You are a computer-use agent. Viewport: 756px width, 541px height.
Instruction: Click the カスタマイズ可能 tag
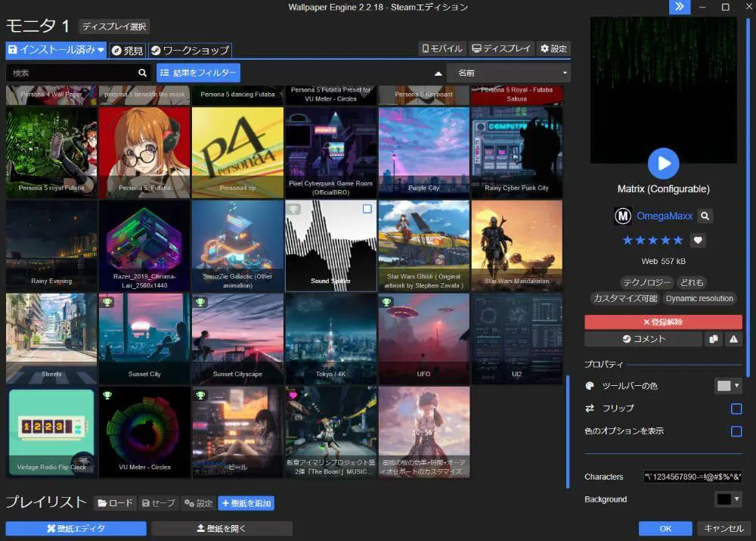coord(625,299)
